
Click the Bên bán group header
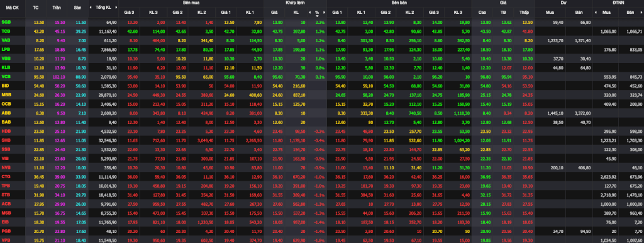tap(399, 3)
